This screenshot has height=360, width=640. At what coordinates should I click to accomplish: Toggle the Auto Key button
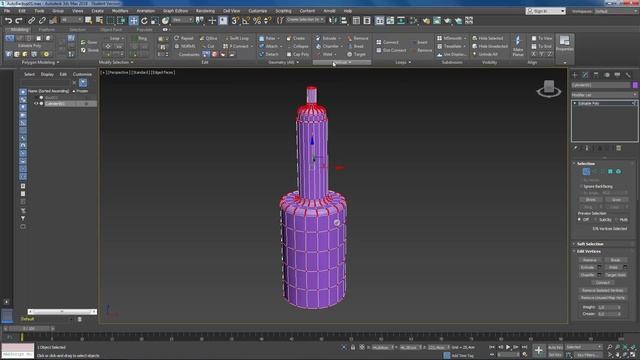coord(555,347)
